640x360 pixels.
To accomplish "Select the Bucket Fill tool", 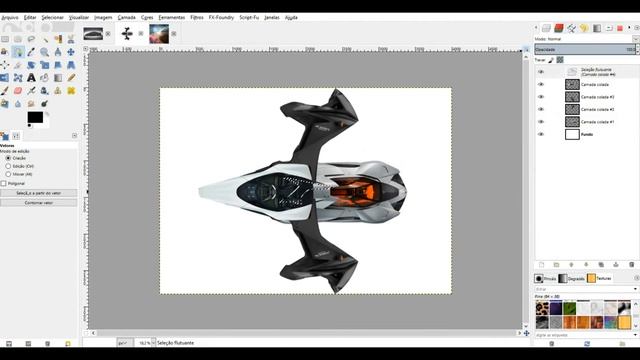I will (44, 78).
